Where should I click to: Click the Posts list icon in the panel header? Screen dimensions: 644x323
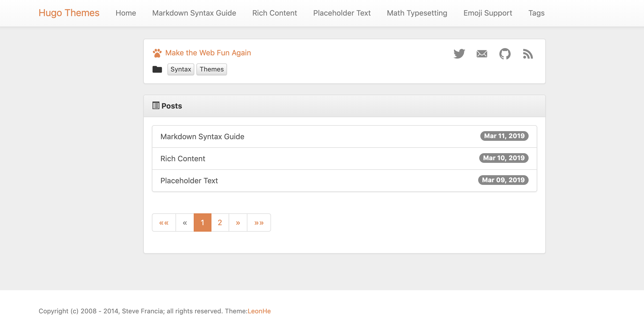point(155,106)
